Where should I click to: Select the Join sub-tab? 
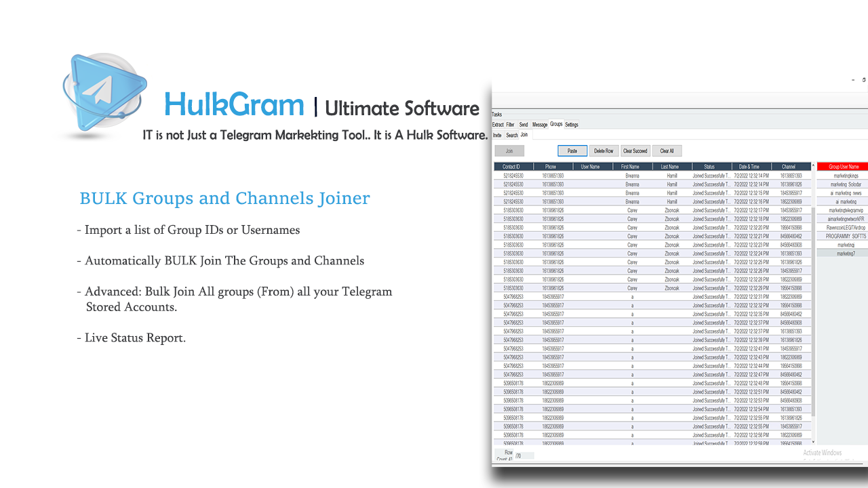point(524,135)
